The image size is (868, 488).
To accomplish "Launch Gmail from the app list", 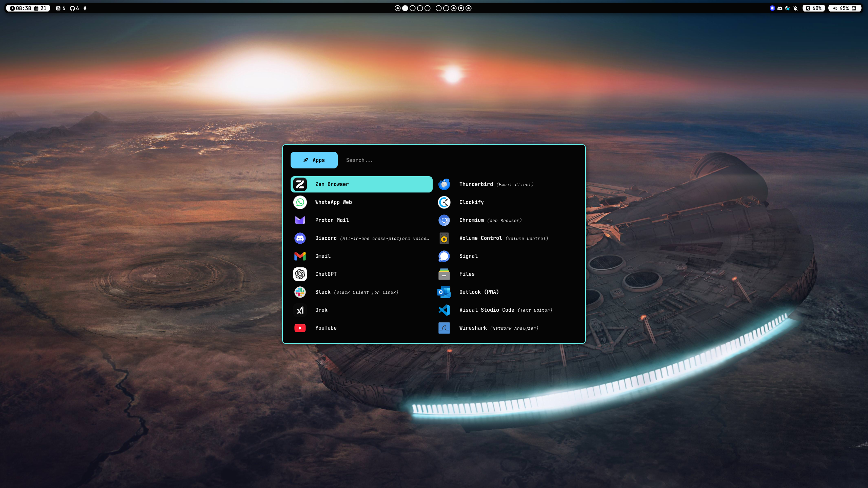I will tap(361, 256).
